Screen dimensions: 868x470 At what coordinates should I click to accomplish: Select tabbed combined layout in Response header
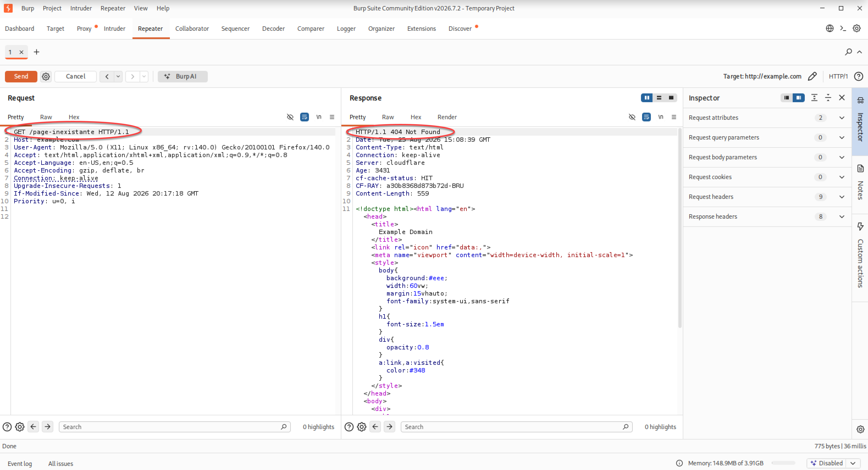(671, 98)
